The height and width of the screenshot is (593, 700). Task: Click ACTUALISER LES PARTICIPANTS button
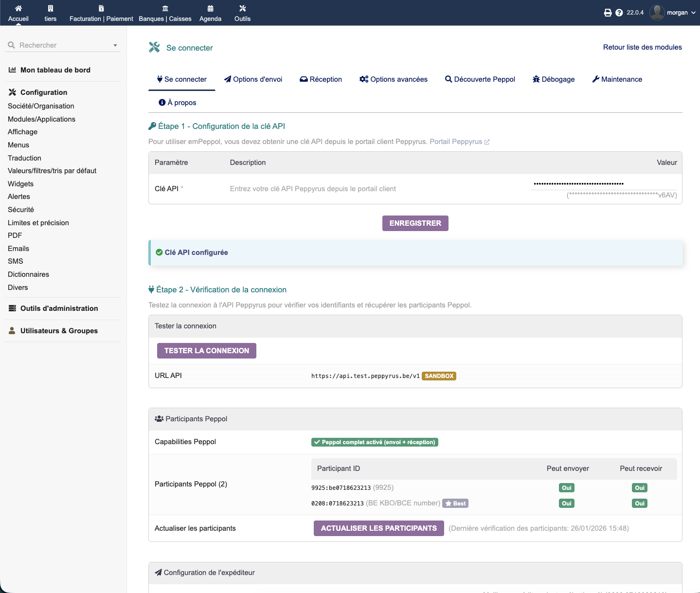(x=378, y=528)
